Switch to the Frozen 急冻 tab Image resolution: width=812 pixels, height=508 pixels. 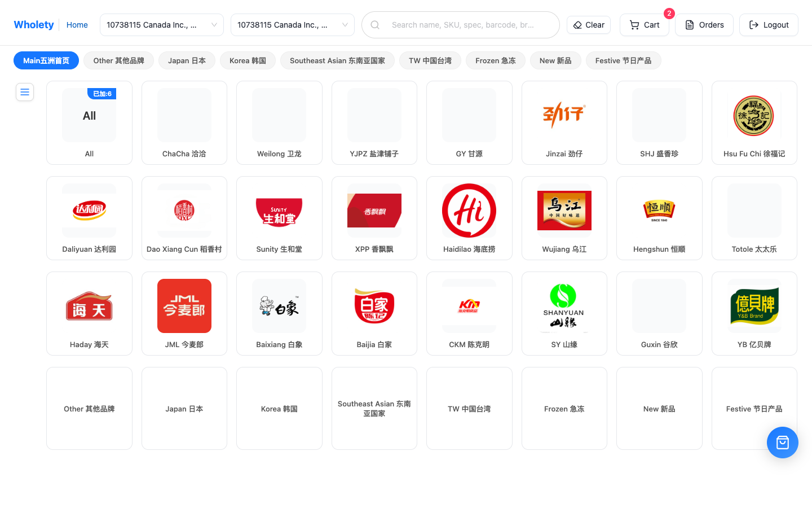[496, 60]
